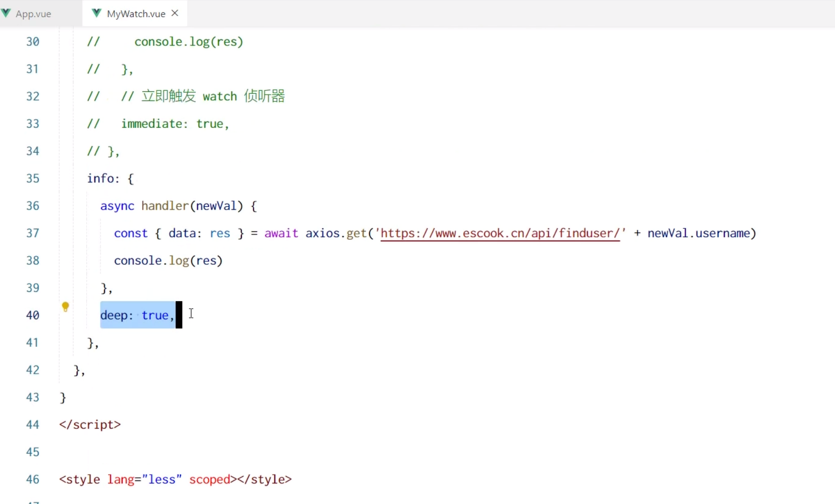Click the closing brace on line 43
835x504 pixels.
pos(63,398)
